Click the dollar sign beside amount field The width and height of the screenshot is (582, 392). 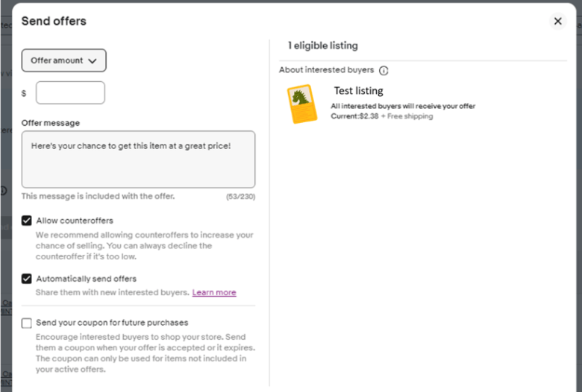(x=24, y=94)
